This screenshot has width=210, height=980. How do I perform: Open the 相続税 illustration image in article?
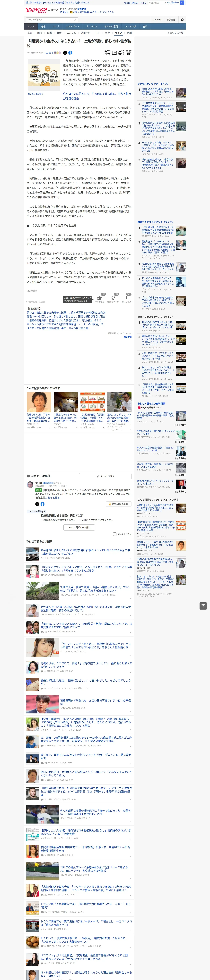pos(44,75)
